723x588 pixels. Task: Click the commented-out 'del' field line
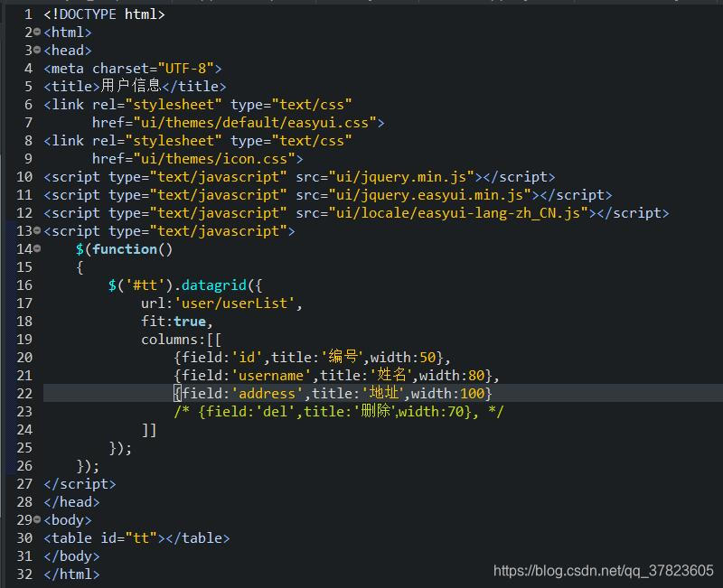click(339, 411)
